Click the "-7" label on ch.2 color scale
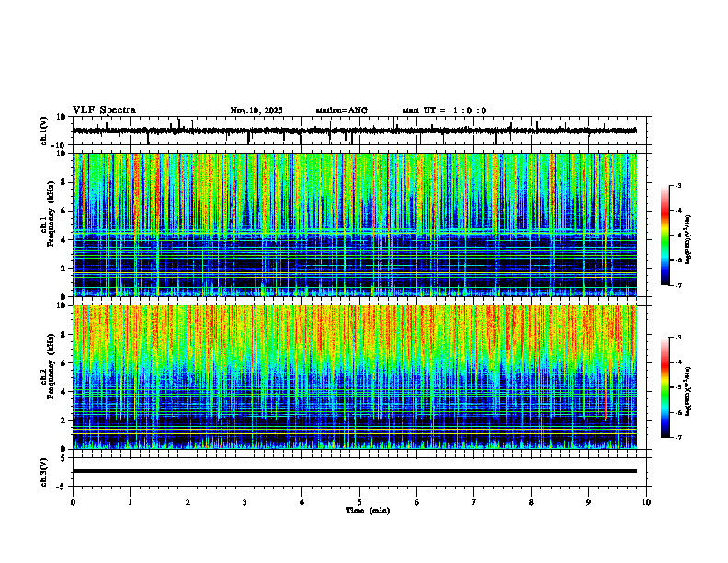 coord(678,438)
